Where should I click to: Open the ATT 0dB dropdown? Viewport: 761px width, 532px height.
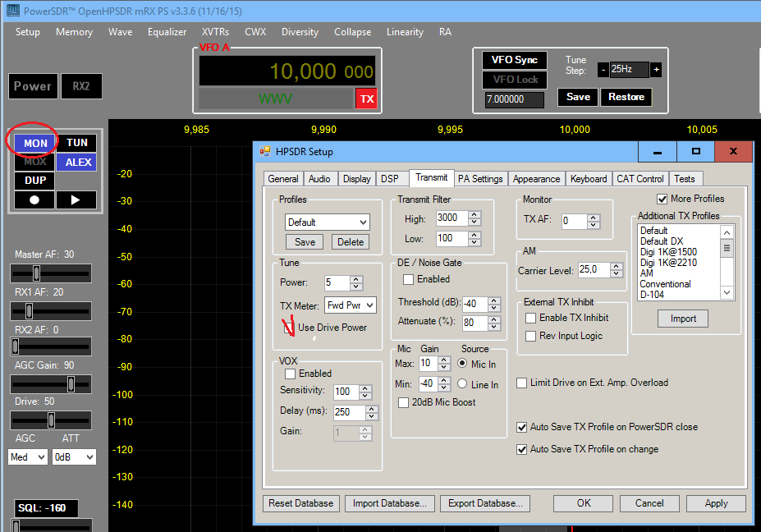click(74, 457)
